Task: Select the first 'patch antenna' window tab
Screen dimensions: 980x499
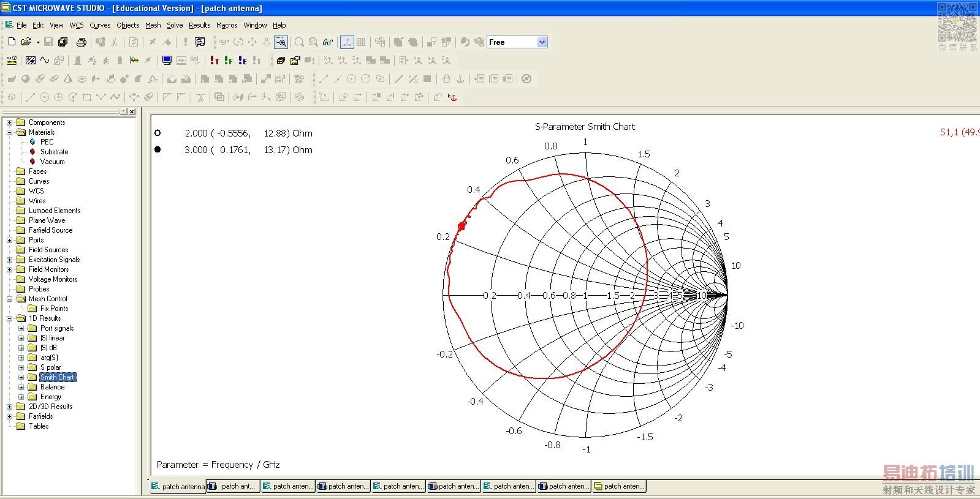Action: (x=178, y=487)
